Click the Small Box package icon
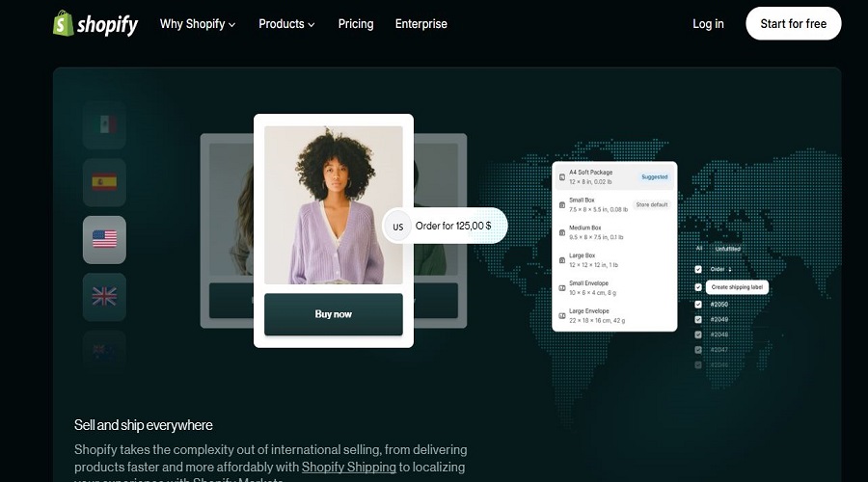 pos(562,204)
